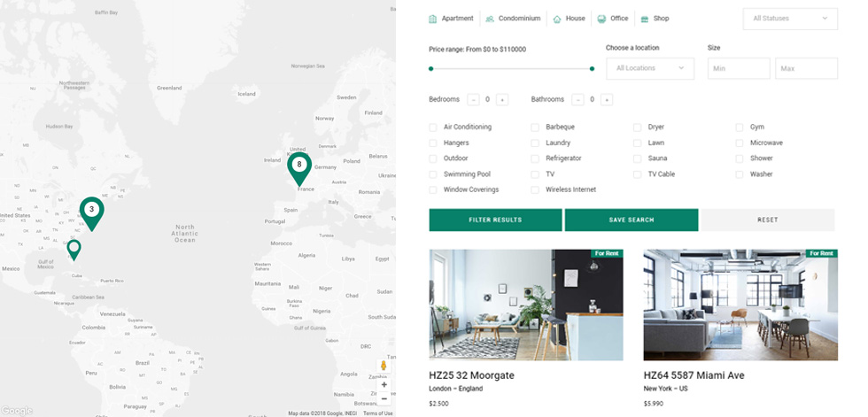Open the Miami Ave property photo
868x417 pixels.
(740, 305)
